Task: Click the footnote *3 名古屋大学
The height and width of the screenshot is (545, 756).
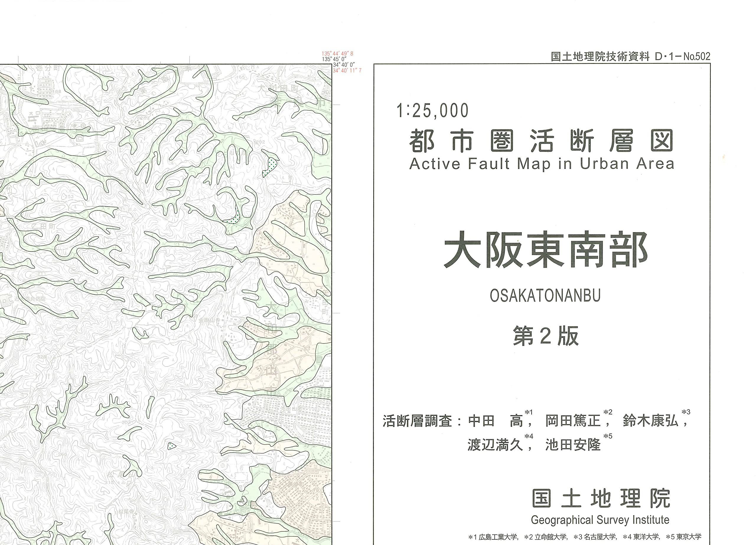Action: tap(595, 537)
